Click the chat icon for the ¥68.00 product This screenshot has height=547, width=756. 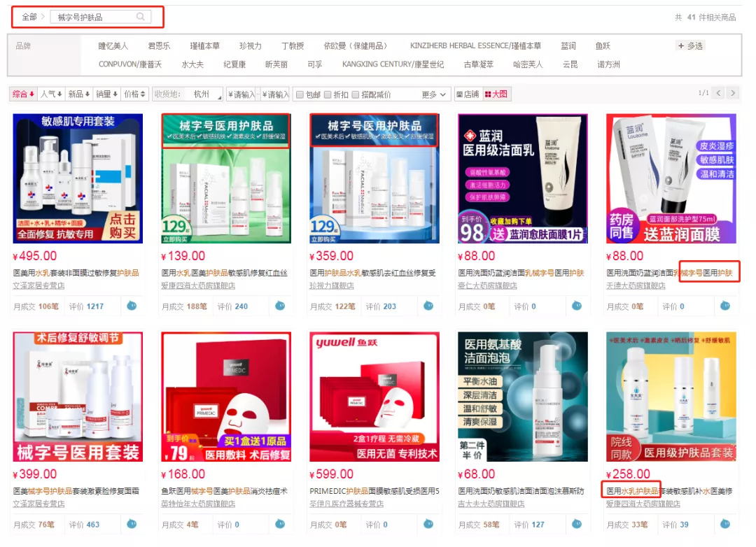tap(577, 524)
